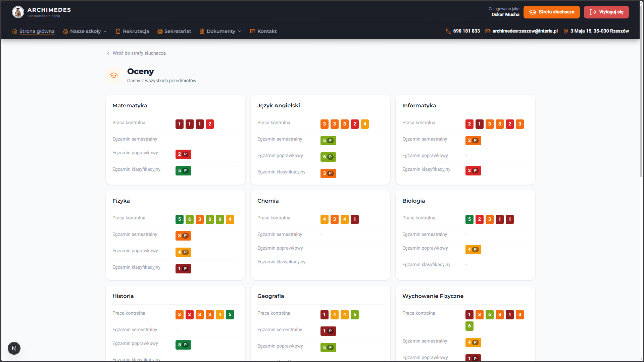The height and width of the screenshot is (362, 644).
Task: Click grade 2 in Matematyka Praca kontrolna
Action: click(210, 124)
